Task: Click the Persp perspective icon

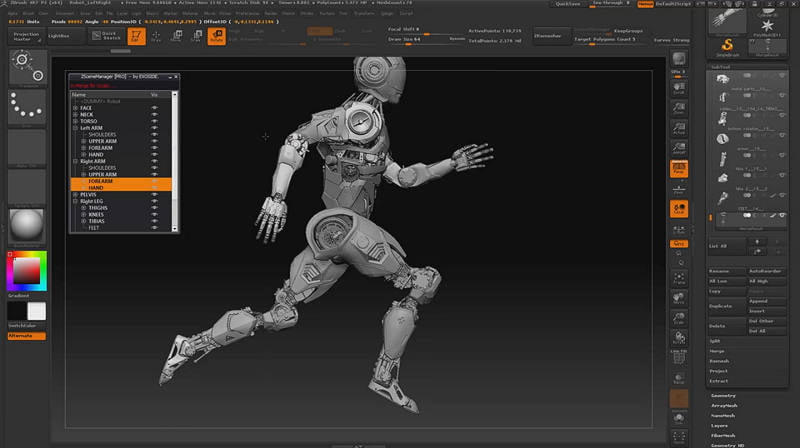Action: (x=679, y=166)
